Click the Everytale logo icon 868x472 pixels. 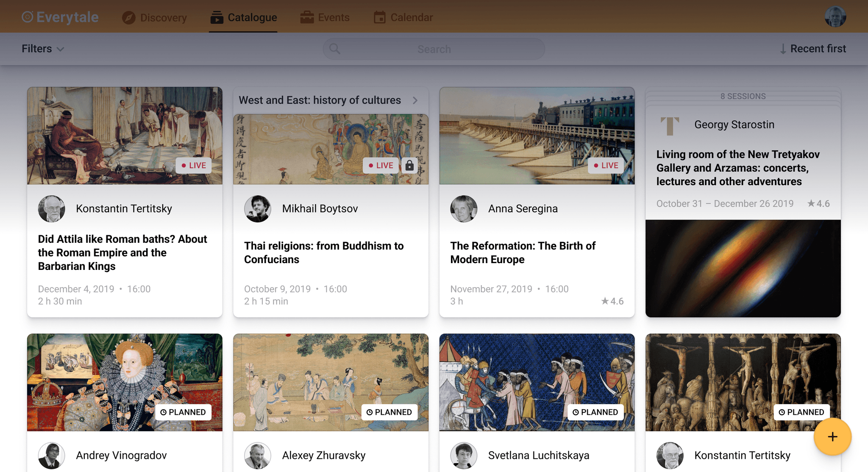(27, 17)
